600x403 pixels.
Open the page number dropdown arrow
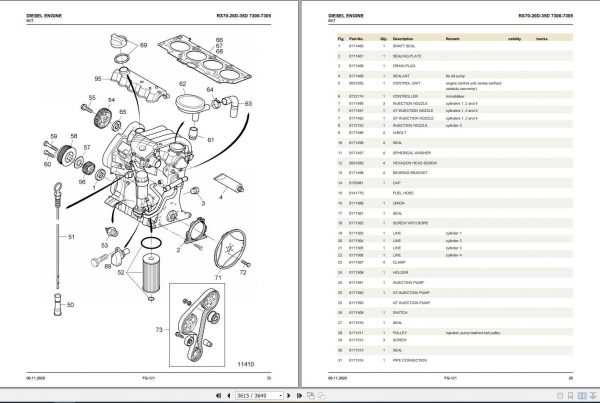(x=280, y=395)
